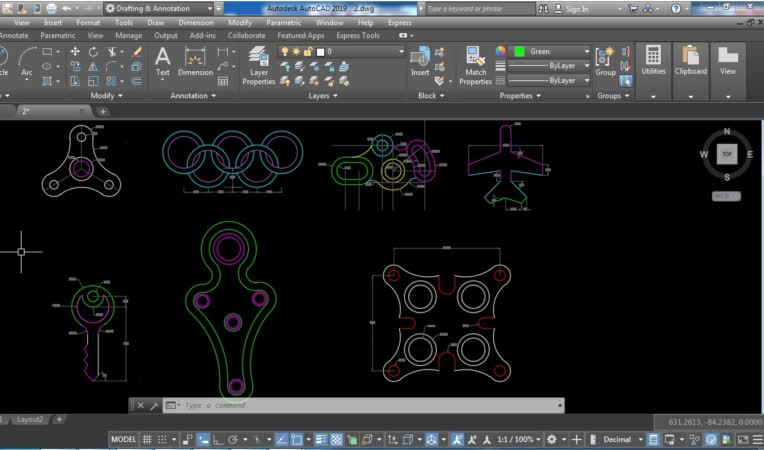Click the TOP face of ViewCube
The height and width of the screenshot is (450, 764).
(726, 154)
